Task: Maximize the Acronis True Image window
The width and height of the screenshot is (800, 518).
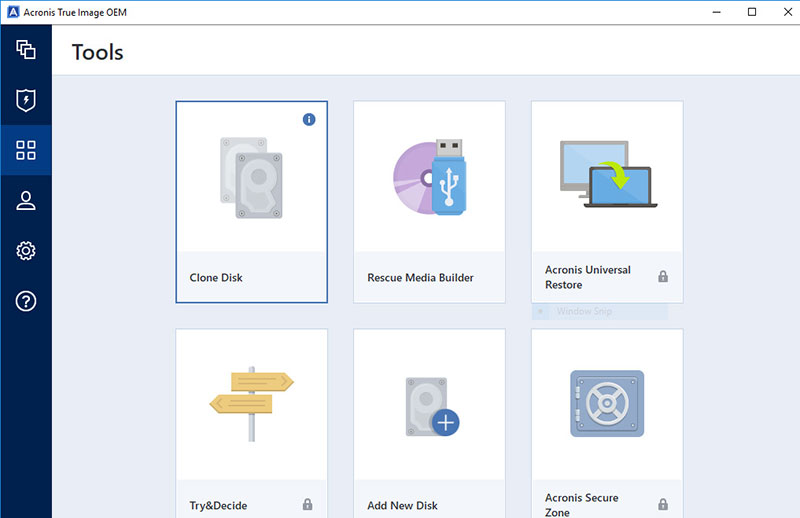Action: (752, 12)
